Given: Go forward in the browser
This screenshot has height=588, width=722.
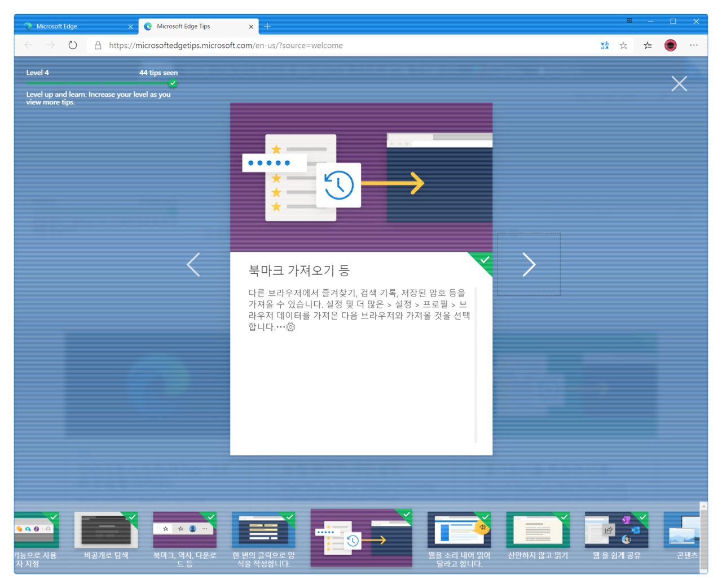Looking at the screenshot, I should [51, 45].
